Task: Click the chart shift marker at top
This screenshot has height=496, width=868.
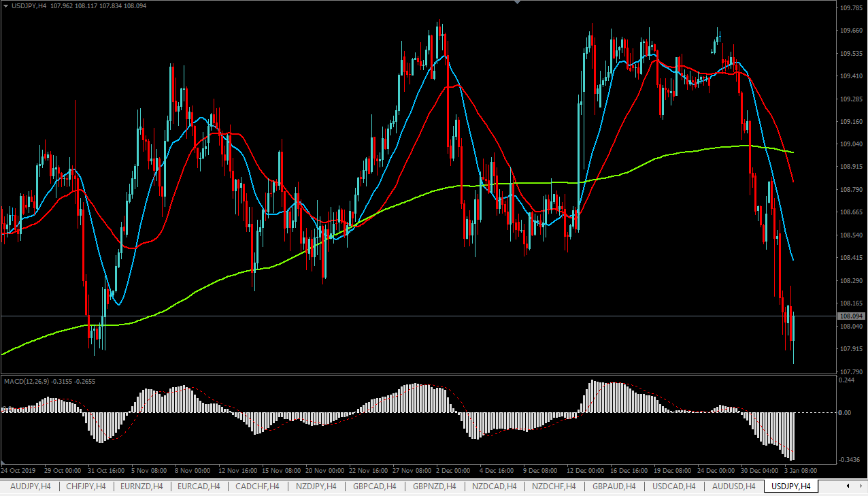Action: pyautogui.click(x=517, y=3)
